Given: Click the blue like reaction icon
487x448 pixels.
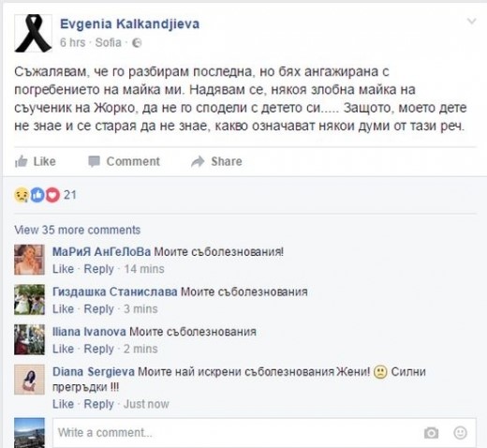Looking at the screenshot, I should 37,195.
